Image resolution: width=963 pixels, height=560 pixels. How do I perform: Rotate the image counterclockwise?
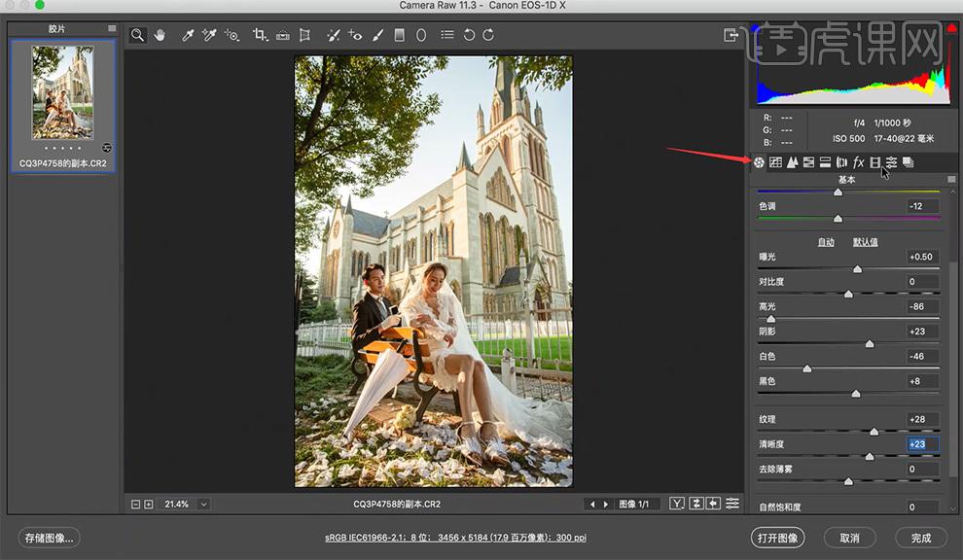click(x=469, y=35)
